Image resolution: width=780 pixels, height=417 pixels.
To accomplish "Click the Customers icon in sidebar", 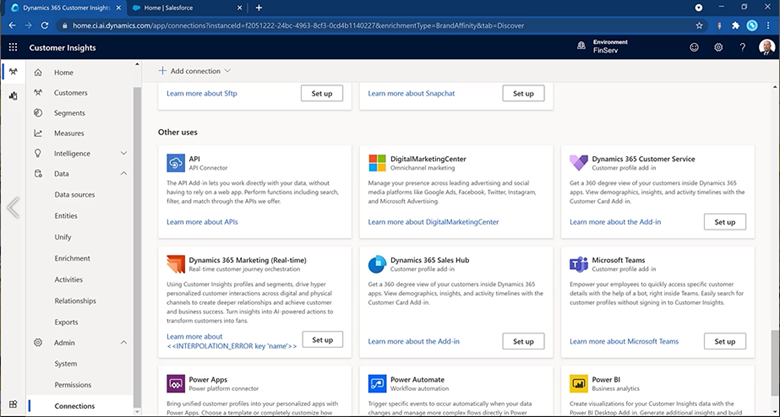I will click(38, 93).
